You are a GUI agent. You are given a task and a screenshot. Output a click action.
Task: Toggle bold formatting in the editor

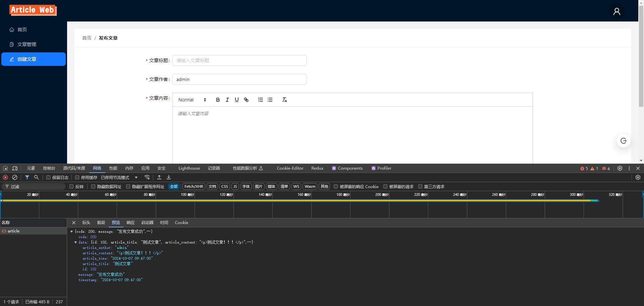pos(218,100)
